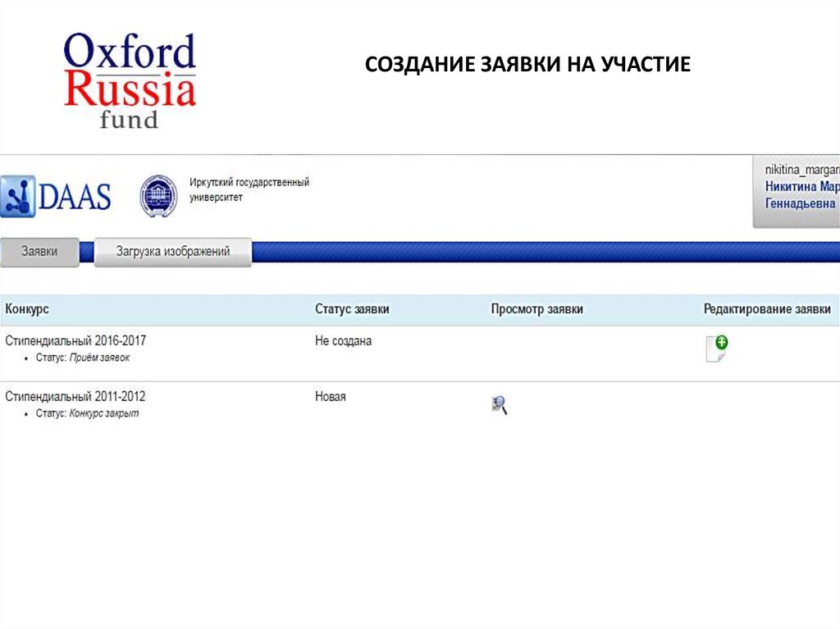
Task: Click the Никитина full name link
Action: (801, 186)
